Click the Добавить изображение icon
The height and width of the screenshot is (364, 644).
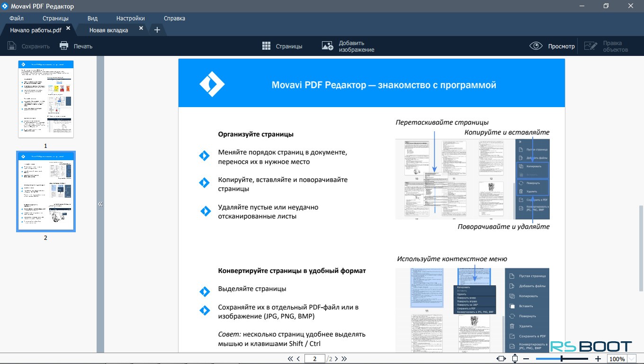tap(328, 46)
